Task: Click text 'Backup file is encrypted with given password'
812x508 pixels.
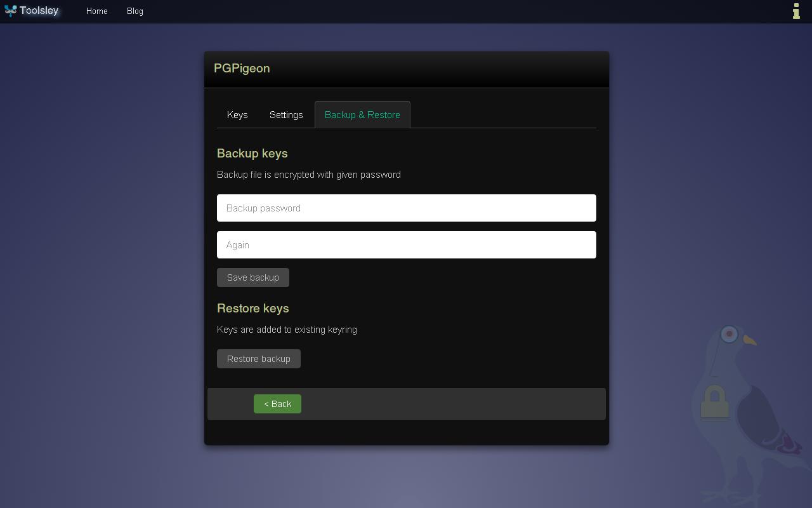Action: click(x=309, y=175)
